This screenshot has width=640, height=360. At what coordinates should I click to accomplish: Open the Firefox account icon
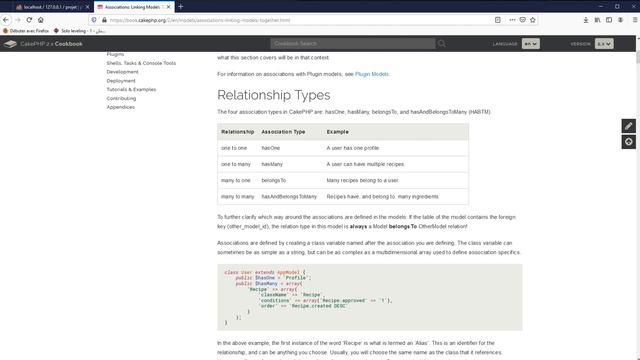[x=620, y=20]
